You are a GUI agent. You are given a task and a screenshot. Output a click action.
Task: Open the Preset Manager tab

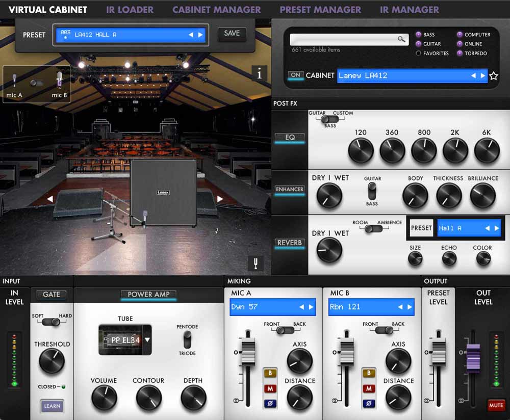click(320, 10)
